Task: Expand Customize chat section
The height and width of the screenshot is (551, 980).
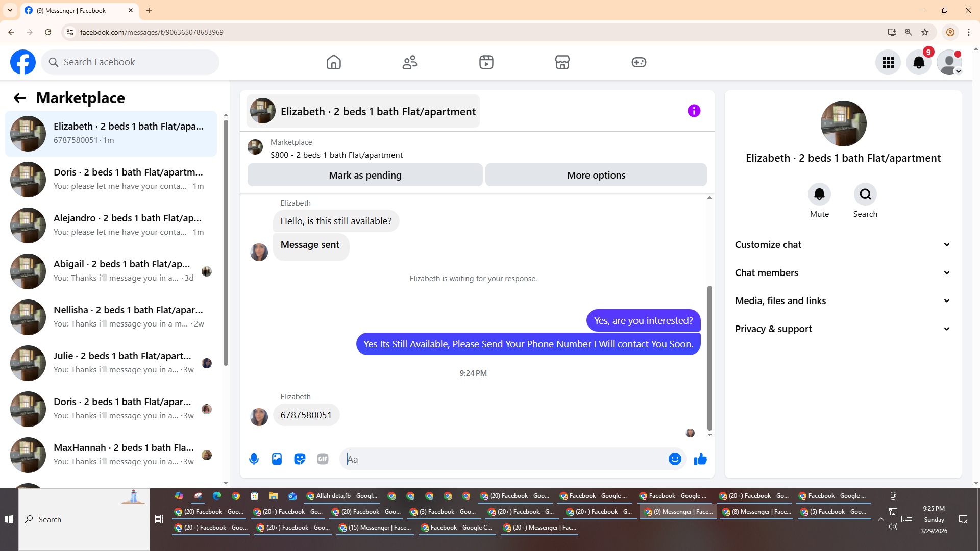Action: 843,245
